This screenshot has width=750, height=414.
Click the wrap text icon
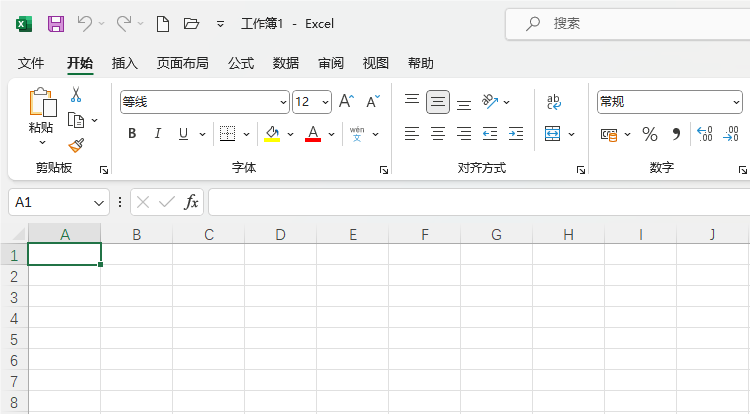pyautogui.click(x=553, y=102)
